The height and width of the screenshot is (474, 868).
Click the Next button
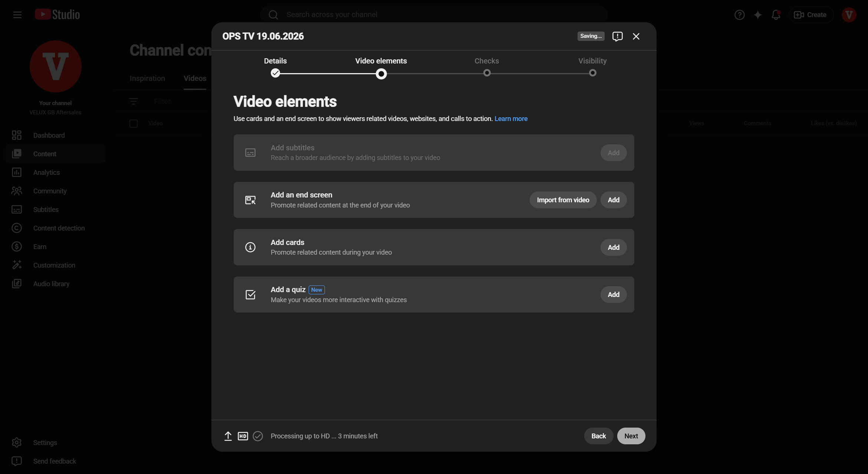[x=631, y=436]
